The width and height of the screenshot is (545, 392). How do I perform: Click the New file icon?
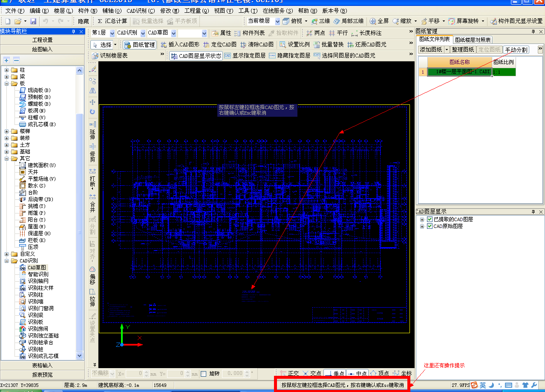click(8, 21)
